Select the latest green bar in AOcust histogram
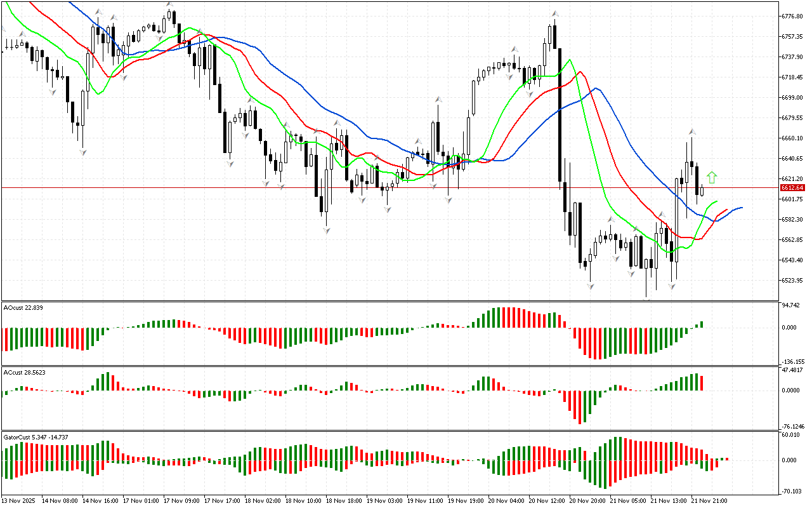Screen dimensions: 812x508 tap(702, 324)
